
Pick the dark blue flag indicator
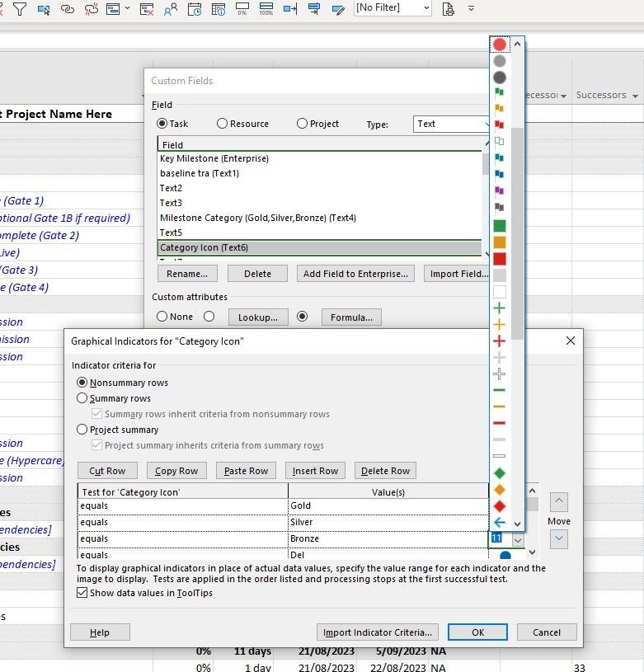499,174
